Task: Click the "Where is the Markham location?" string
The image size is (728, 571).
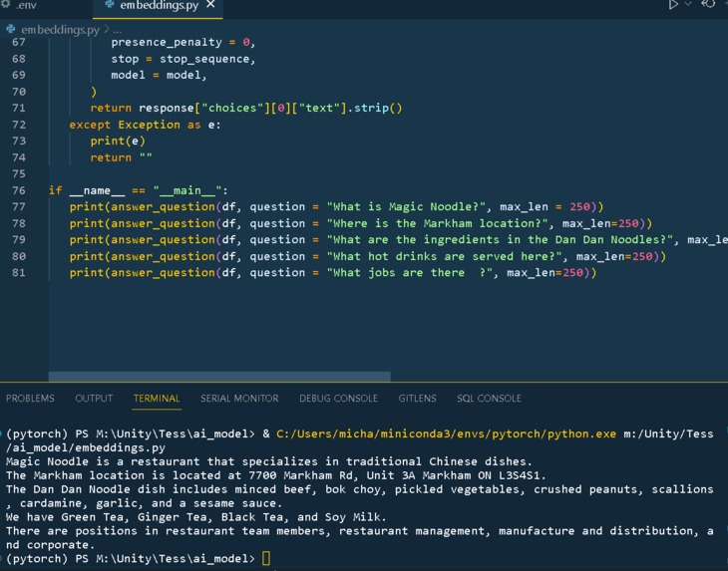Action: pos(438,223)
